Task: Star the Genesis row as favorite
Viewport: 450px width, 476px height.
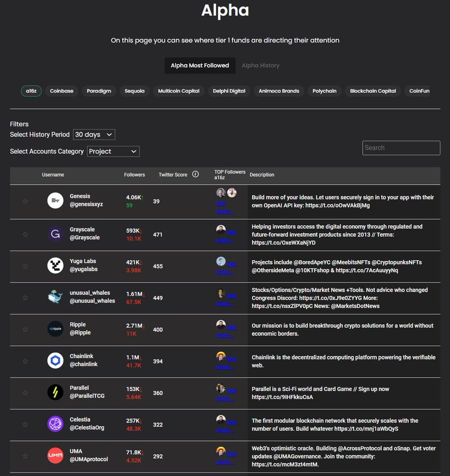Action: pos(25,202)
